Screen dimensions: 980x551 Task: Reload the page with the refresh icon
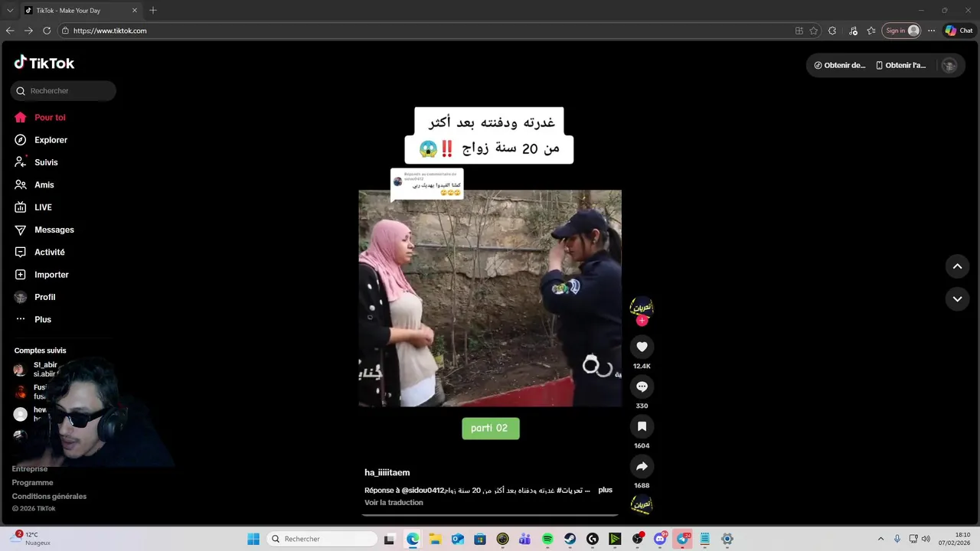tap(47, 31)
